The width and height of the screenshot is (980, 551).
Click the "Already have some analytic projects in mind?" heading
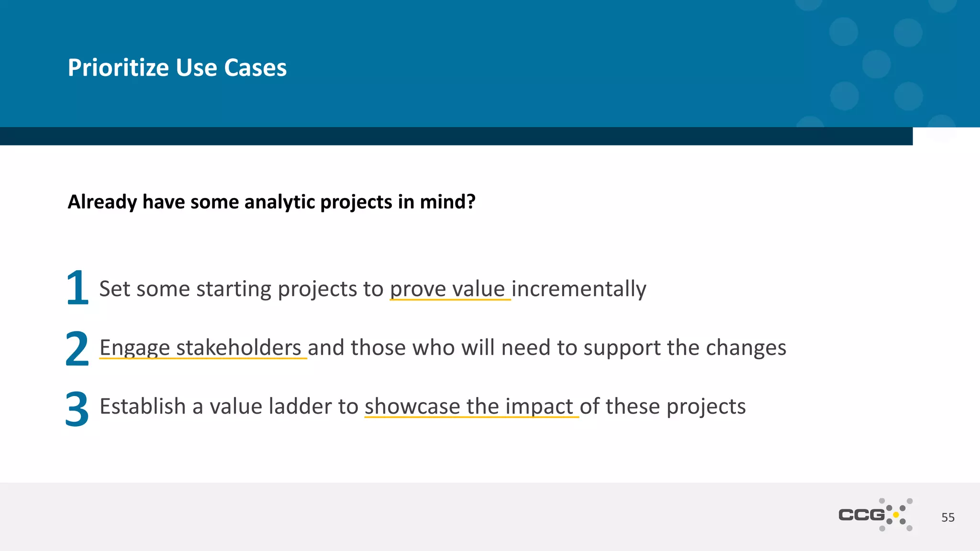tap(271, 202)
